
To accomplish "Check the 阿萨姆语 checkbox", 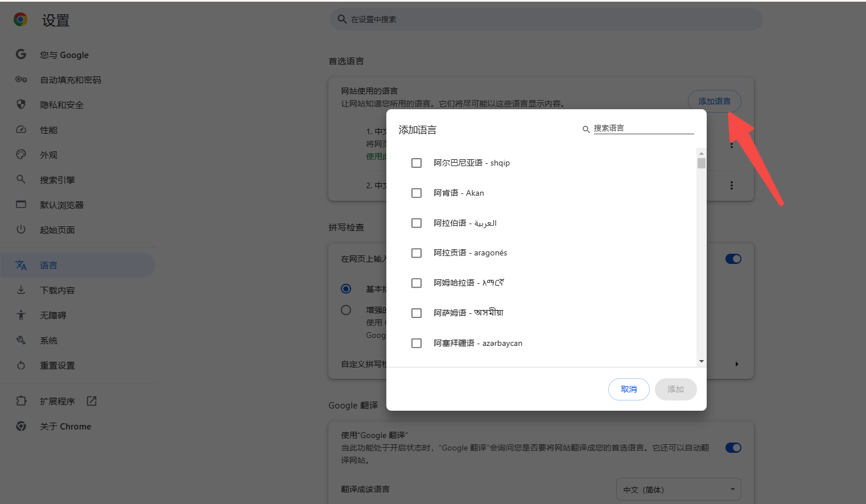I will click(416, 313).
